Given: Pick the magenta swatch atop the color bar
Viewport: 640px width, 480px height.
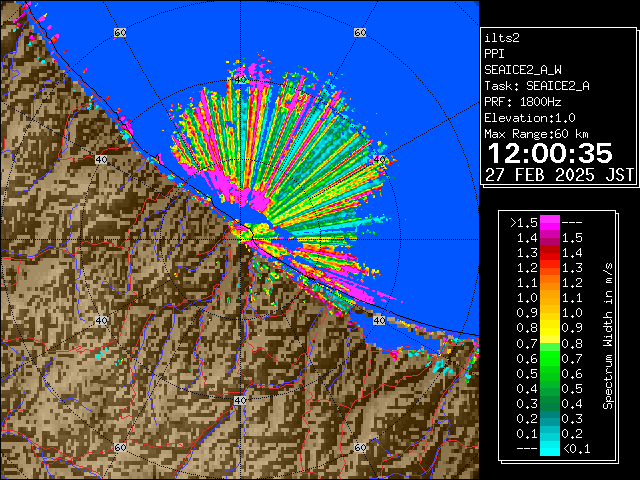Looking at the screenshot, I should point(550,222).
